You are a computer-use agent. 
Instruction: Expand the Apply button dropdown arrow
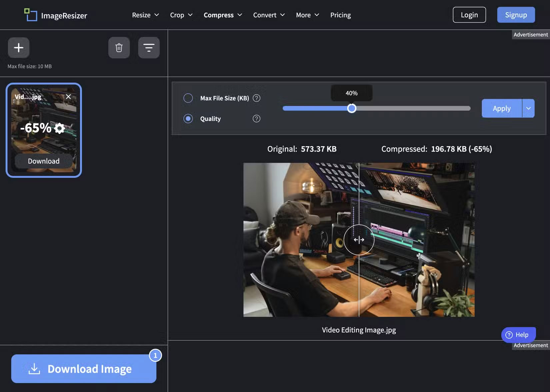(528, 108)
